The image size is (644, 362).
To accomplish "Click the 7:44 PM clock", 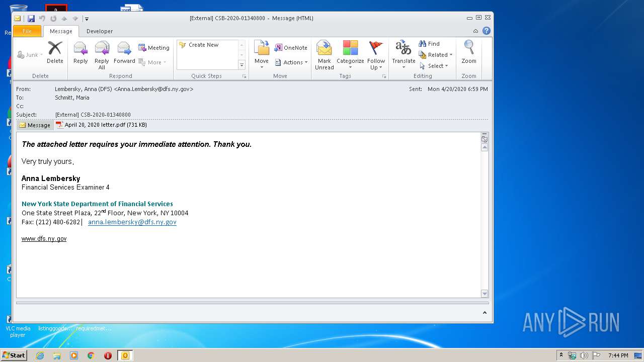I will [618, 355].
